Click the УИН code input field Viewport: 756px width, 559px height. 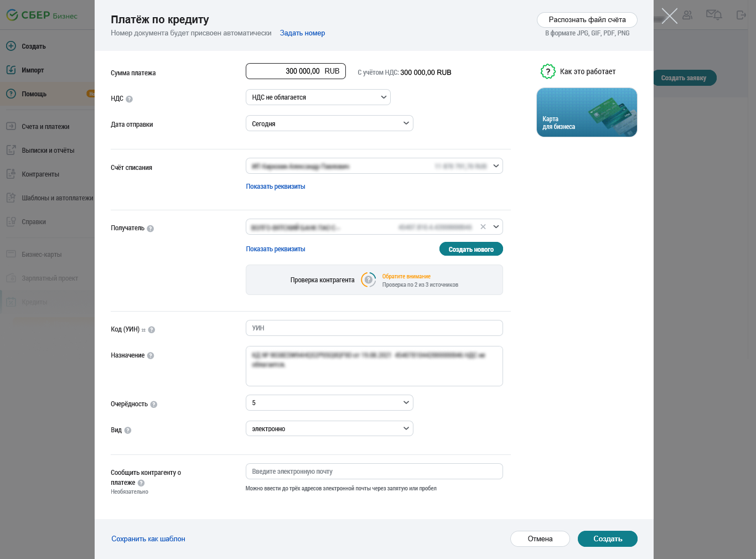click(374, 328)
